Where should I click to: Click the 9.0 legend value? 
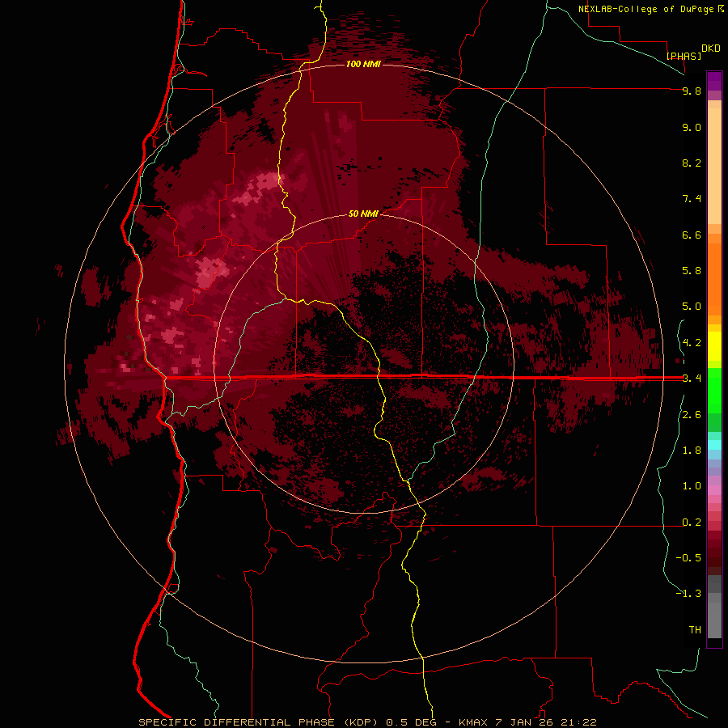692,127
